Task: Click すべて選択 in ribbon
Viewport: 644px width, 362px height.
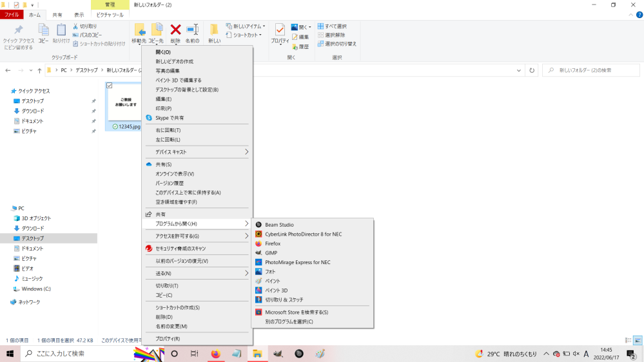Action: click(x=332, y=26)
